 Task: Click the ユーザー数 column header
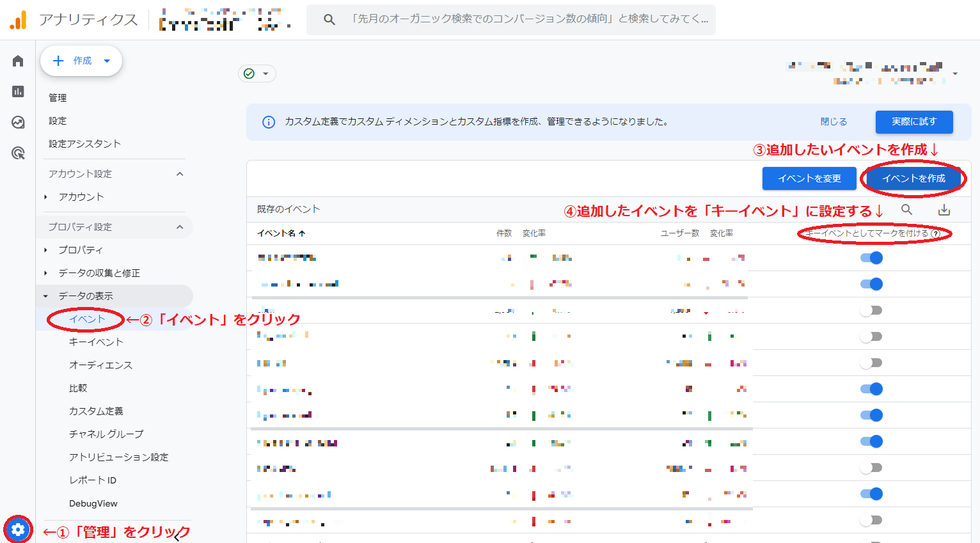point(680,233)
